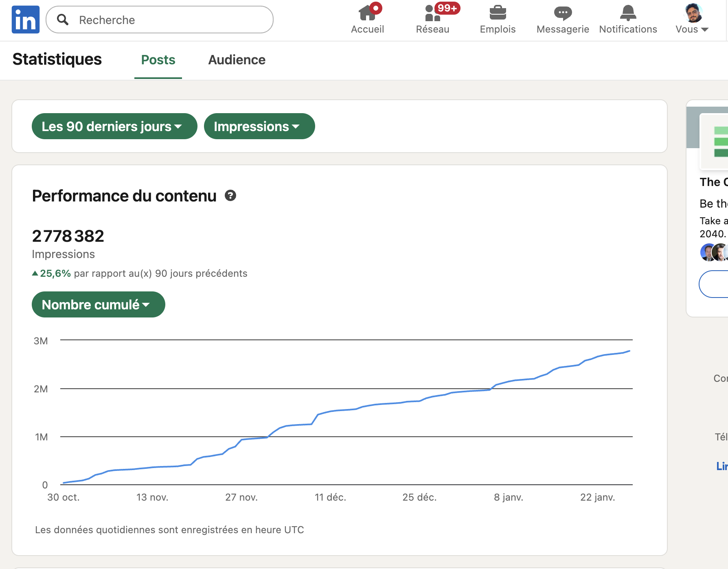The width and height of the screenshot is (728, 569).
Task: Open the Impressions metric dropdown
Action: point(259,126)
